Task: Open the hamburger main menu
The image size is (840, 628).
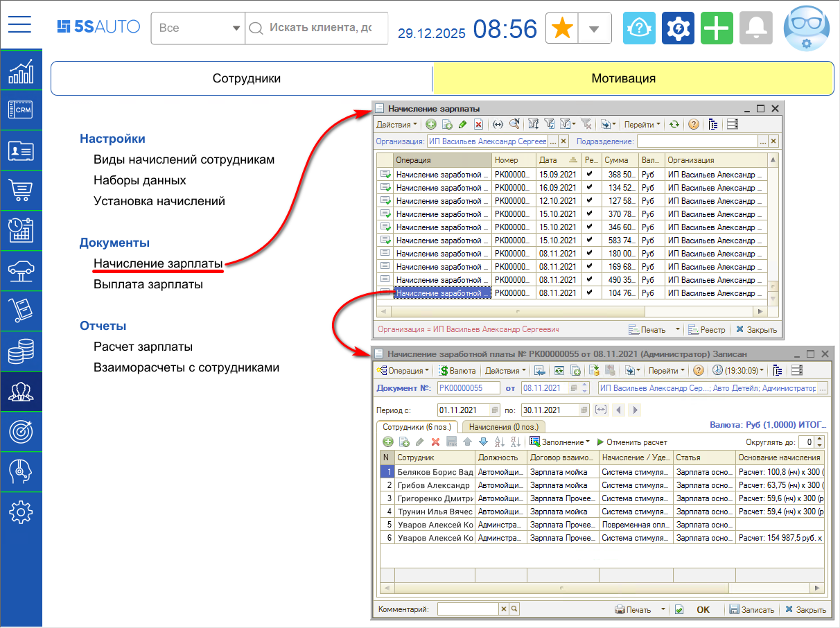Action: [20, 25]
